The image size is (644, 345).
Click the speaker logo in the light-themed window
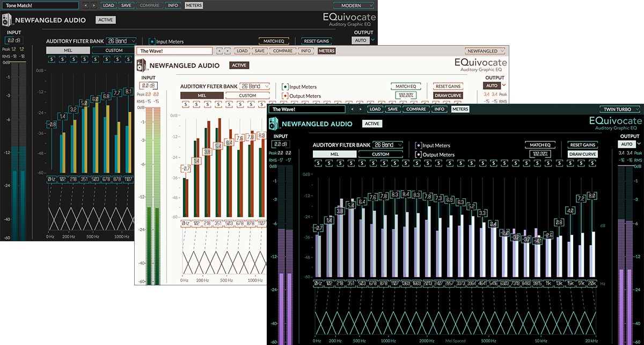141,66
